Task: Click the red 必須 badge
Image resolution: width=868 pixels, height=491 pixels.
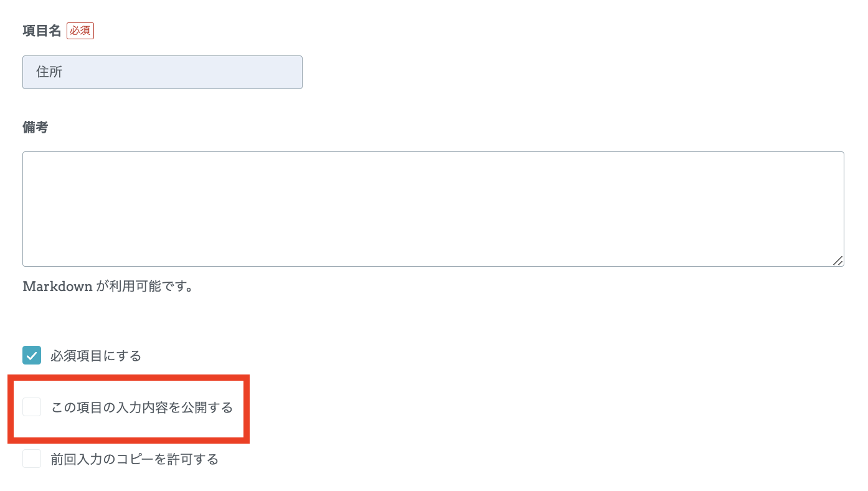Action: coord(80,31)
